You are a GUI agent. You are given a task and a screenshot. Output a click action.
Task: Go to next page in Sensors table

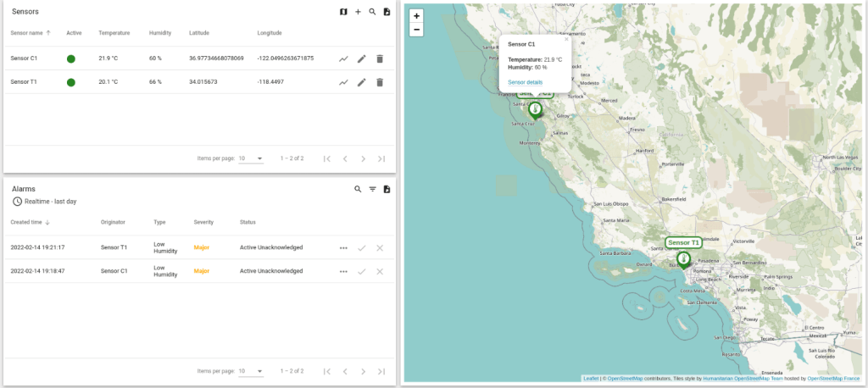tap(363, 159)
